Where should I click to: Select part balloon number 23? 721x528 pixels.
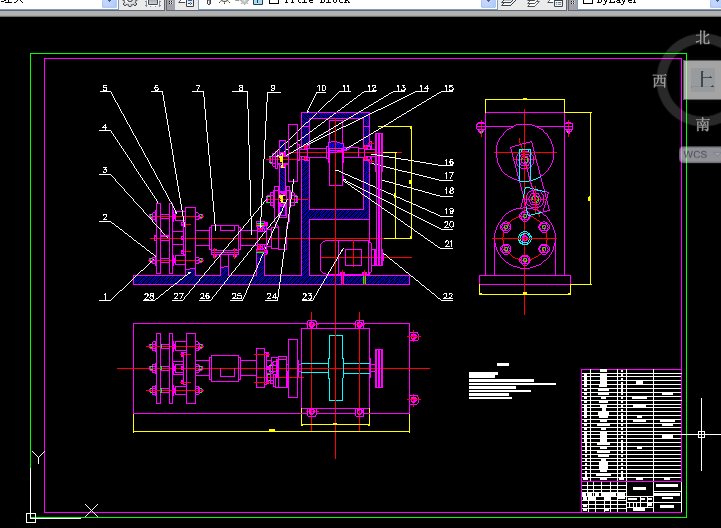307,297
